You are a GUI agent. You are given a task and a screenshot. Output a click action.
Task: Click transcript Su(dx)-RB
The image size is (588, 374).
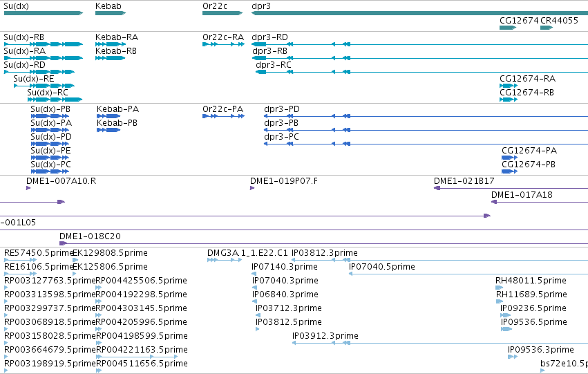click(x=44, y=44)
